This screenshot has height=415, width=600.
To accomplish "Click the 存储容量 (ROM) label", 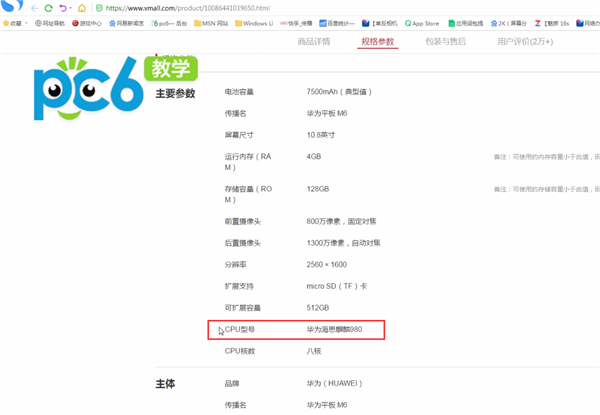I will 248,194.
